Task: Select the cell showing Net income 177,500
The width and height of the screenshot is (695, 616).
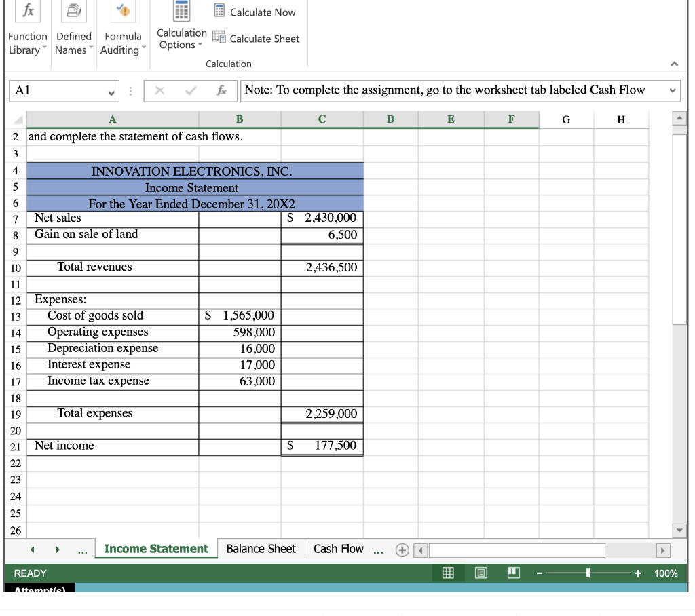Action: coord(322,446)
